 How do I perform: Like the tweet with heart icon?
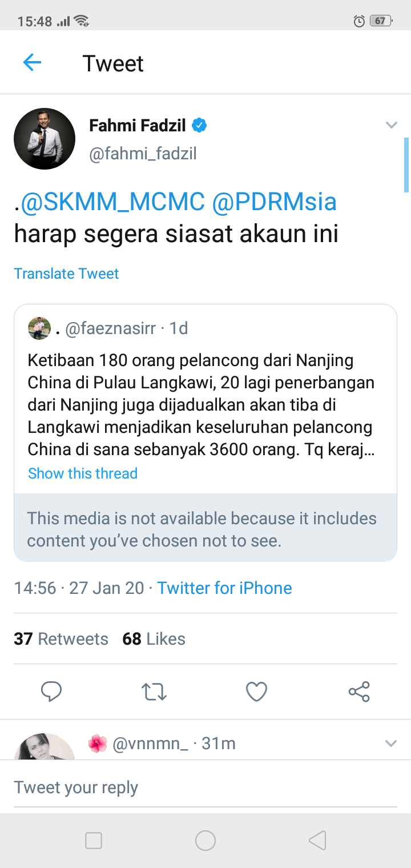coord(256,692)
